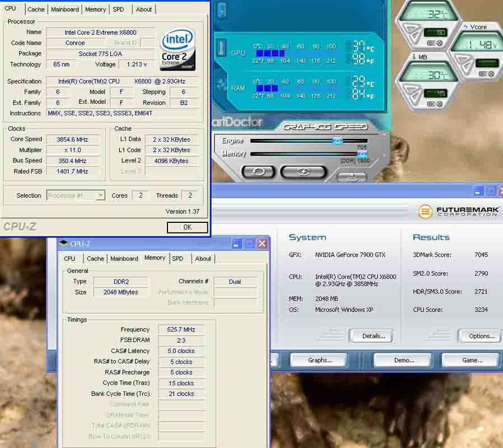
Task: Click the Futuremark orange logo icon
Action: [x=425, y=211]
